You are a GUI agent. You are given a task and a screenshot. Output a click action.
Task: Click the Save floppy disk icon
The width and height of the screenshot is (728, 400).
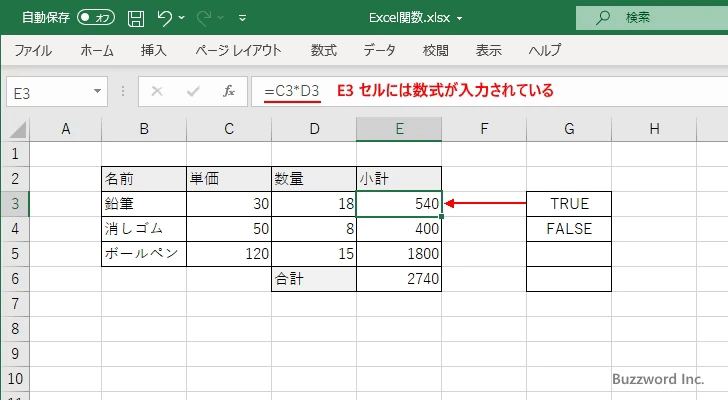[x=136, y=18]
